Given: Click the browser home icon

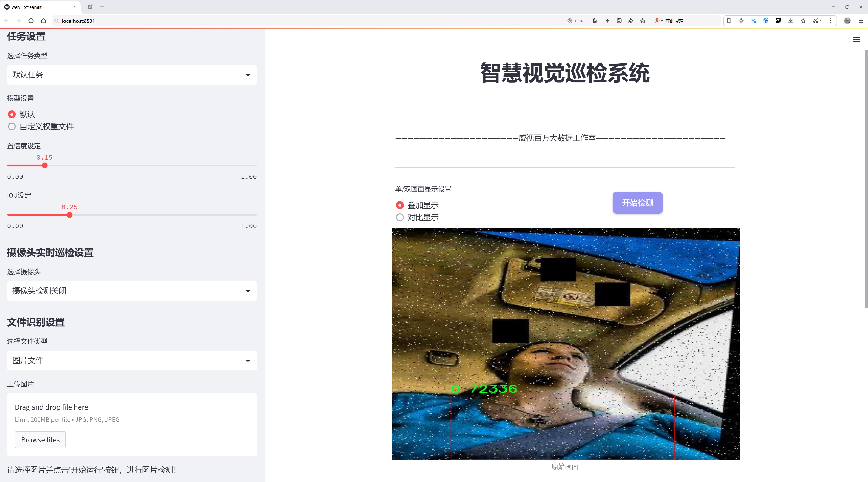Looking at the screenshot, I should [x=43, y=21].
